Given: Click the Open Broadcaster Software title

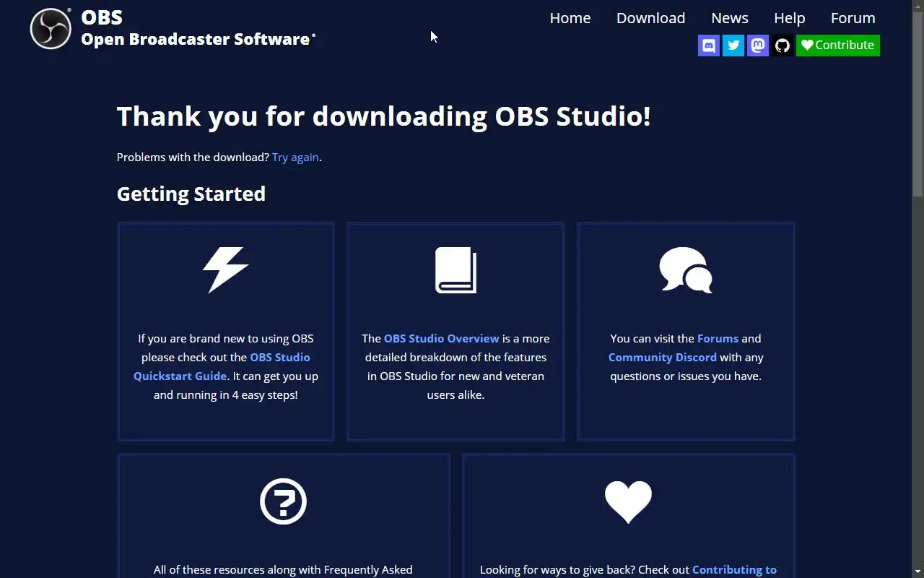Looking at the screenshot, I should tap(197, 39).
